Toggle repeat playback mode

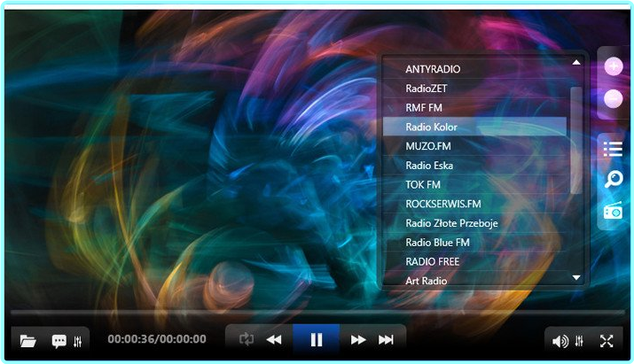pyautogui.click(x=246, y=339)
